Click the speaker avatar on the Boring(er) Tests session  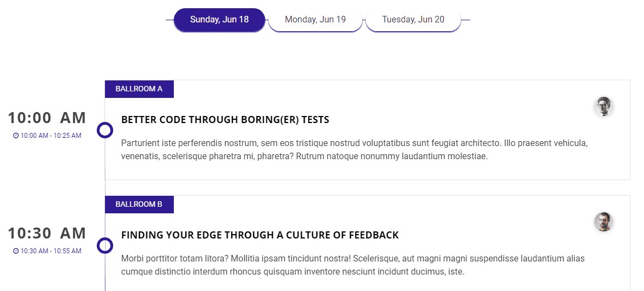(604, 107)
